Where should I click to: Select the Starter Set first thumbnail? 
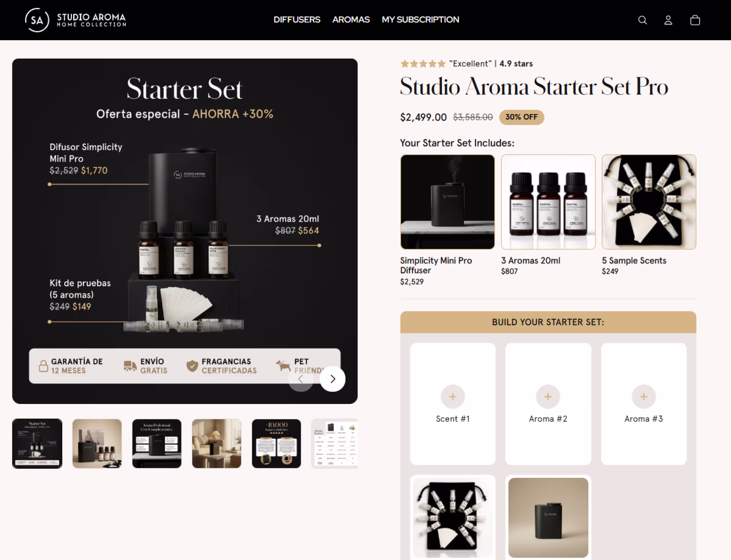click(x=37, y=443)
